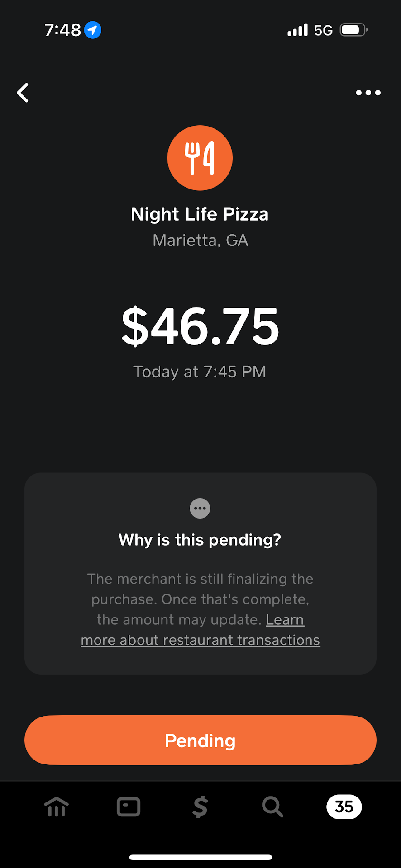Tap the 5G signal indicator
This screenshot has width=401, height=868.
(x=323, y=30)
